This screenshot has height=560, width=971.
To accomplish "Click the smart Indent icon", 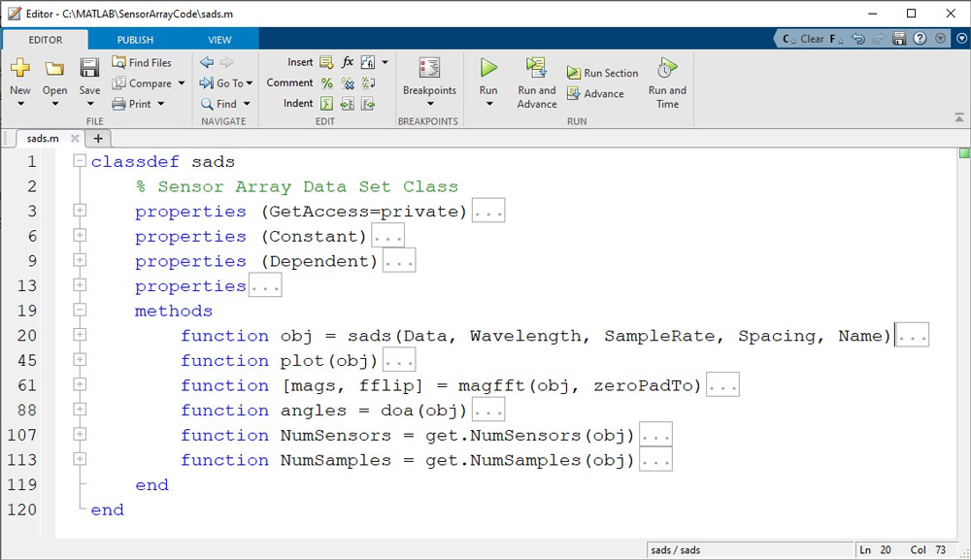I will pos(326,103).
